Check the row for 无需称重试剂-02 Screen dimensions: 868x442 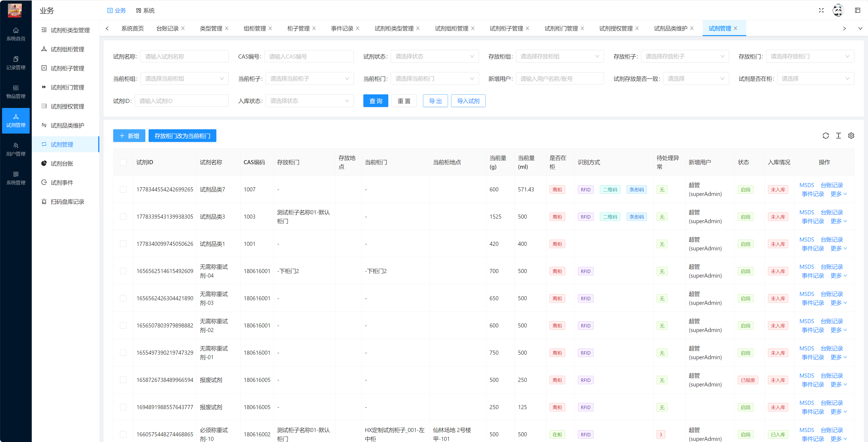123,325
